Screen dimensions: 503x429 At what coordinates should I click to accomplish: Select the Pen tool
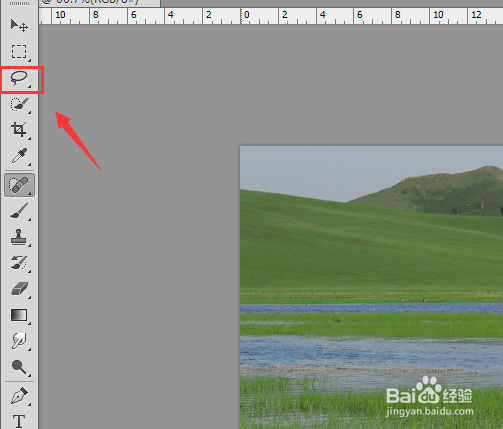coord(19,396)
